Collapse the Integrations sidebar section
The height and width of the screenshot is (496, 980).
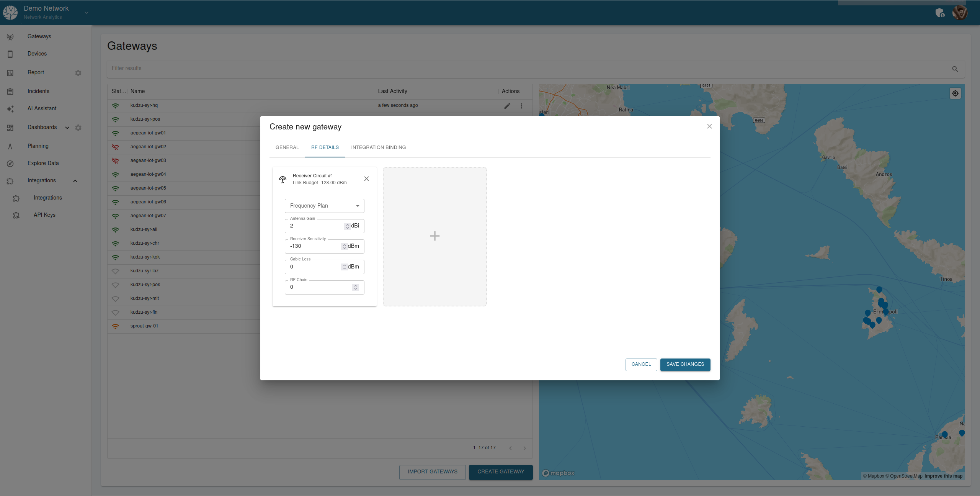[75, 181]
